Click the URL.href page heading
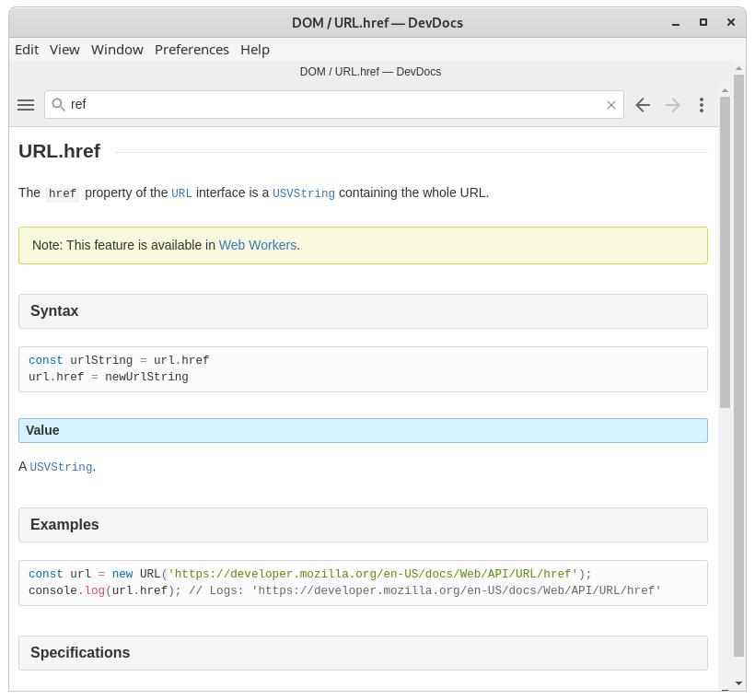 pos(59,151)
